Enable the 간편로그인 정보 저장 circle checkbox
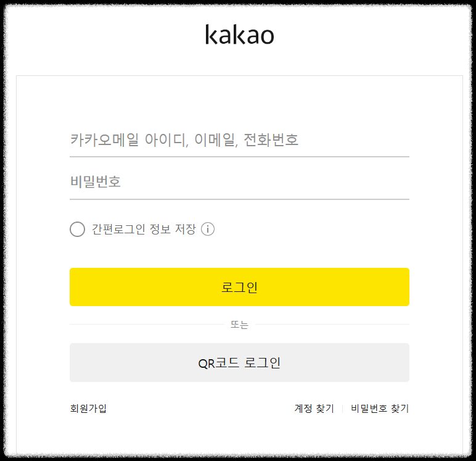Viewport: 476px width, 461px height. pos(78,229)
